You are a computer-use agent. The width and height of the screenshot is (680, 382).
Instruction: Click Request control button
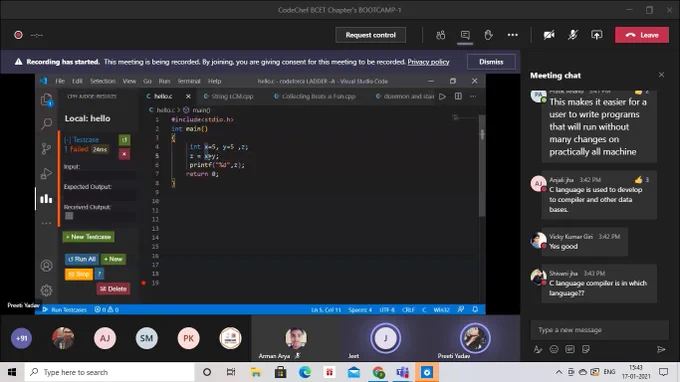pyautogui.click(x=371, y=35)
